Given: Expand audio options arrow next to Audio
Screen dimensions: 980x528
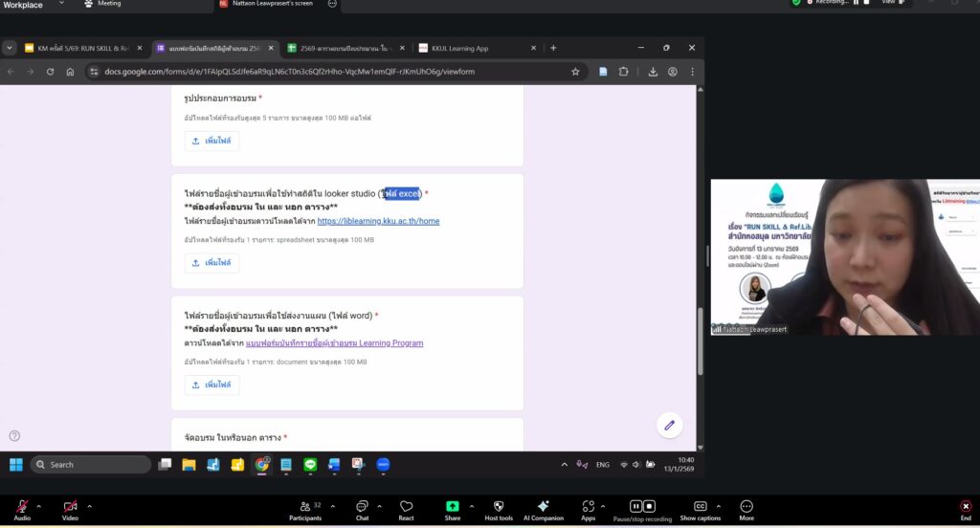Looking at the screenshot, I should 39,506.
